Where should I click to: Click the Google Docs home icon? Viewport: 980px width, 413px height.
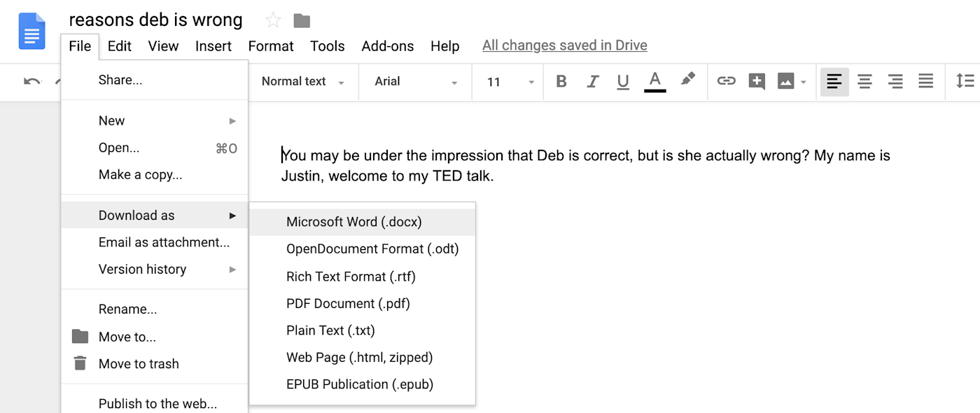tap(32, 32)
